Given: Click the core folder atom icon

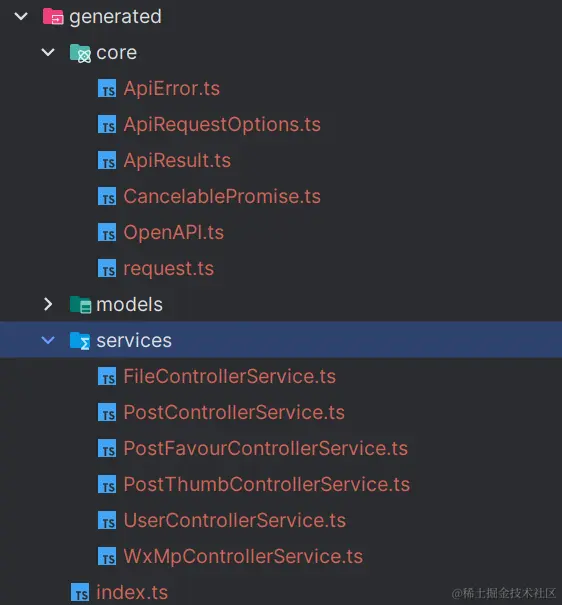Looking at the screenshot, I should (x=80, y=53).
